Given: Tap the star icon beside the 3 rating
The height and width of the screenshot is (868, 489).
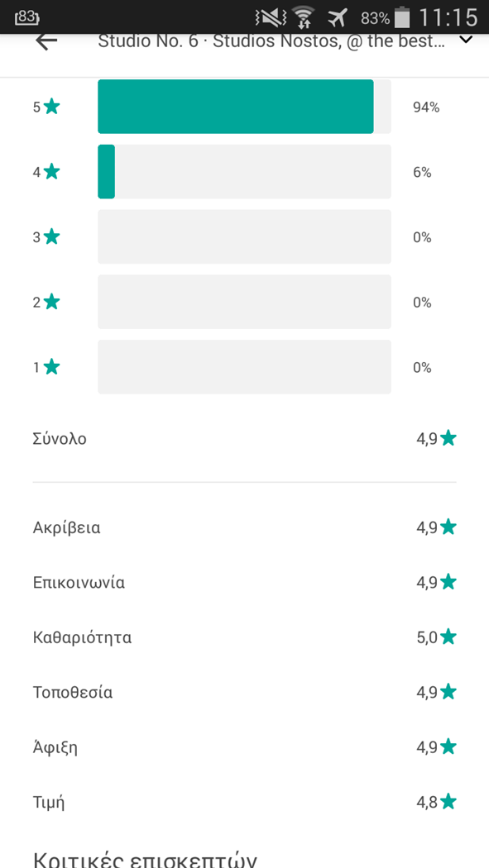Looking at the screenshot, I should point(51,237).
